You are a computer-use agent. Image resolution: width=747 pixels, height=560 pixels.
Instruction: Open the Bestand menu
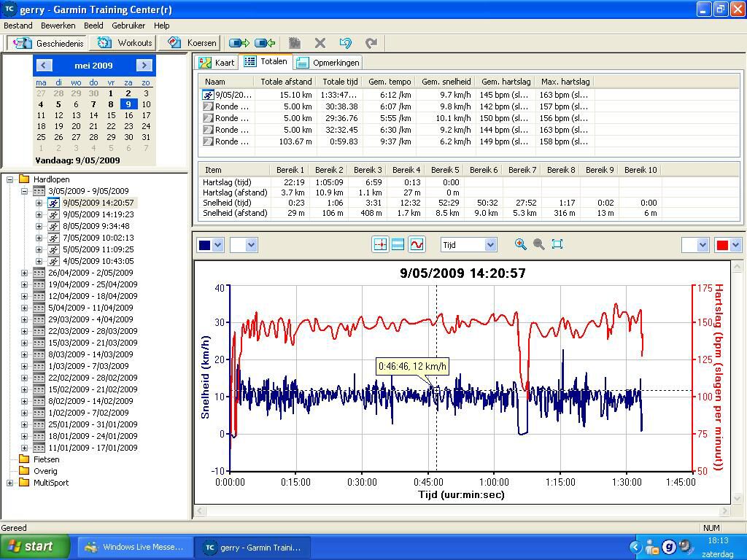pyautogui.click(x=18, y=26)
